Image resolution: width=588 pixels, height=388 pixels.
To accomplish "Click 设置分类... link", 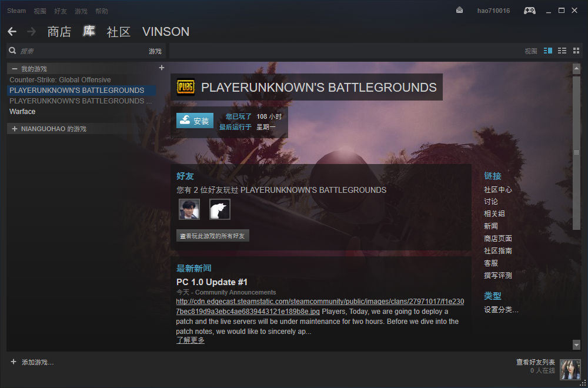I will click(502, 310).
